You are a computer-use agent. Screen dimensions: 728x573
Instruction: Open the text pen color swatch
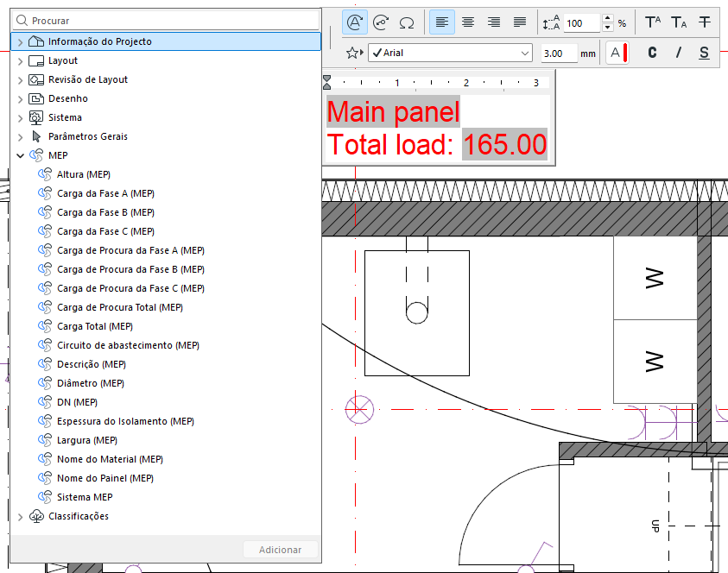click(617, 53)
